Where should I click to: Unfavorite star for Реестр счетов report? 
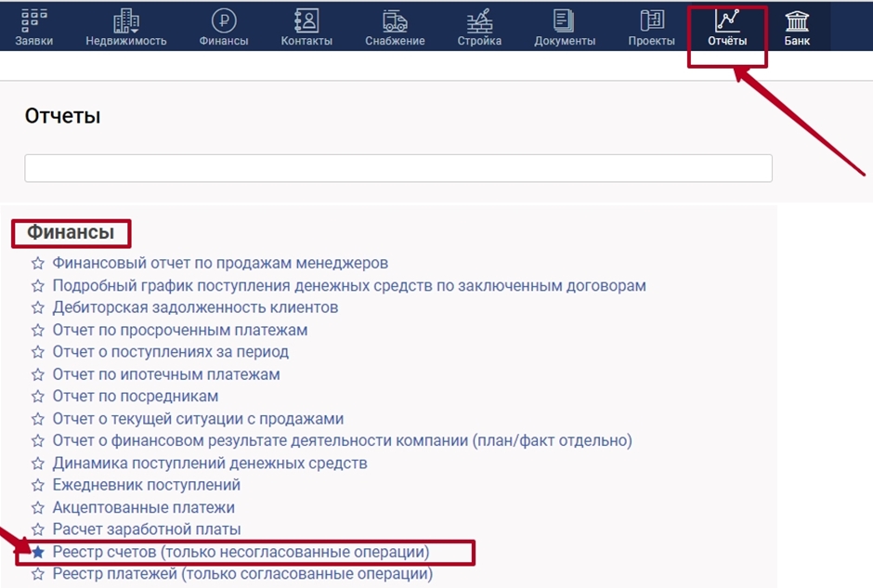(38, 552)
